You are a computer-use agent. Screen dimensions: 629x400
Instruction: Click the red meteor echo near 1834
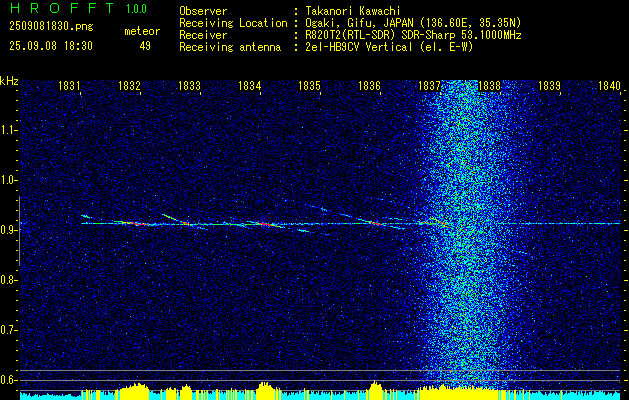[265, 224]
